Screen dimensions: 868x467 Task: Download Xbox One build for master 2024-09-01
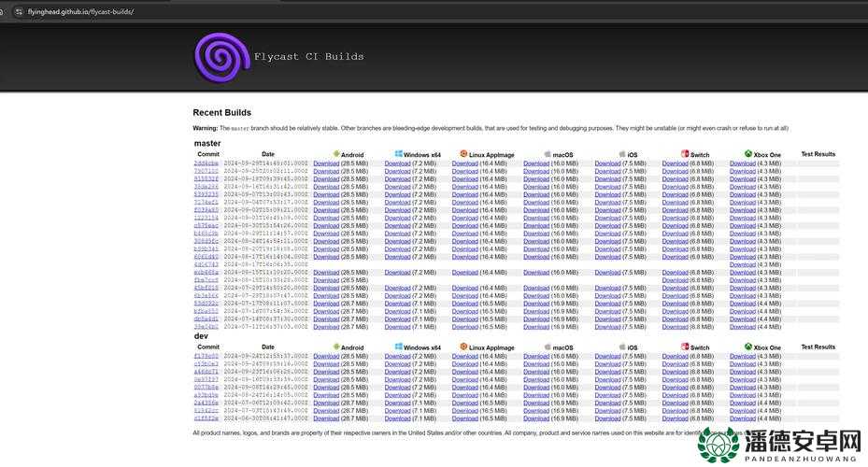tap(743, 218)
